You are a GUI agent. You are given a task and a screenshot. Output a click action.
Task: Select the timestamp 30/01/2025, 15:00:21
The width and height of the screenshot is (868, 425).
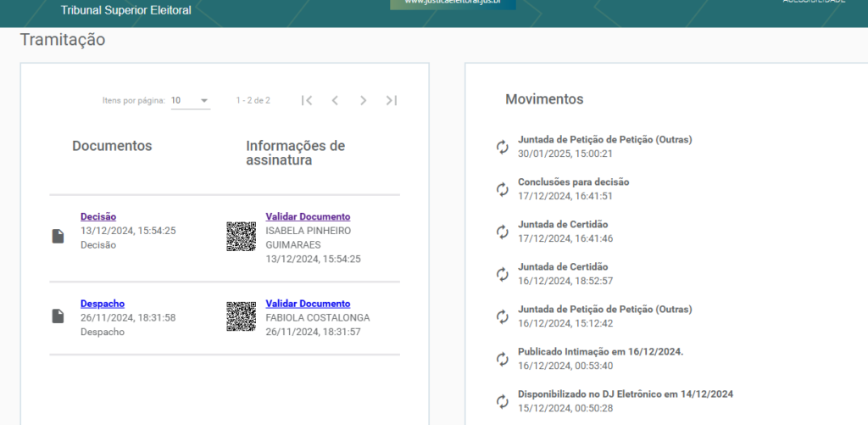coord(565,154)
